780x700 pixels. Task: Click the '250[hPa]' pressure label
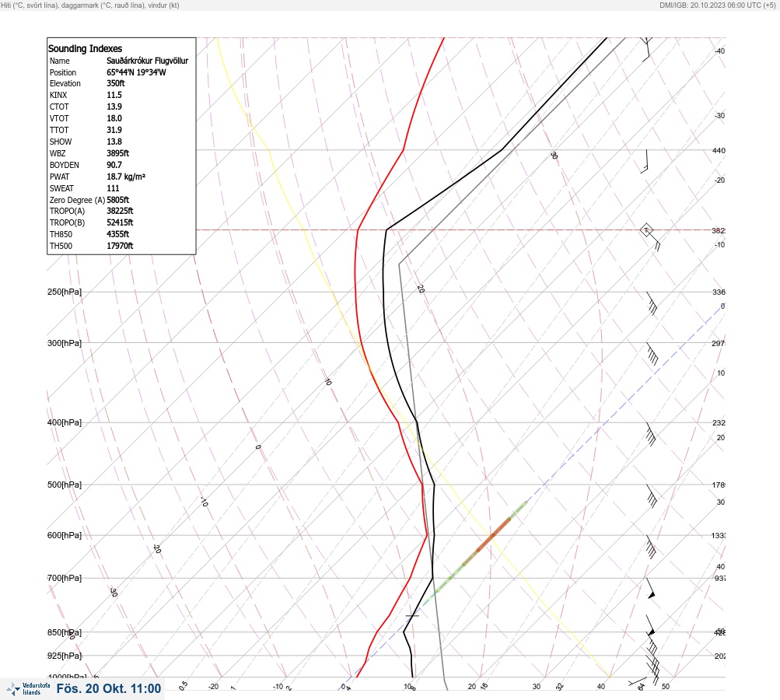coord(65,292)
